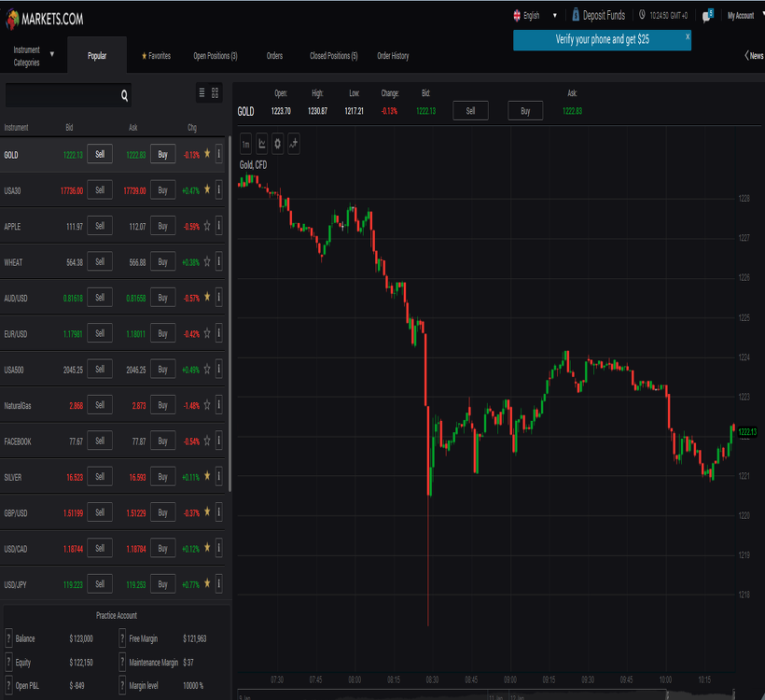The height and width of the screenshot is (700, 765).
Task: Open info icon for SILVER row
Action: point(219,476)
